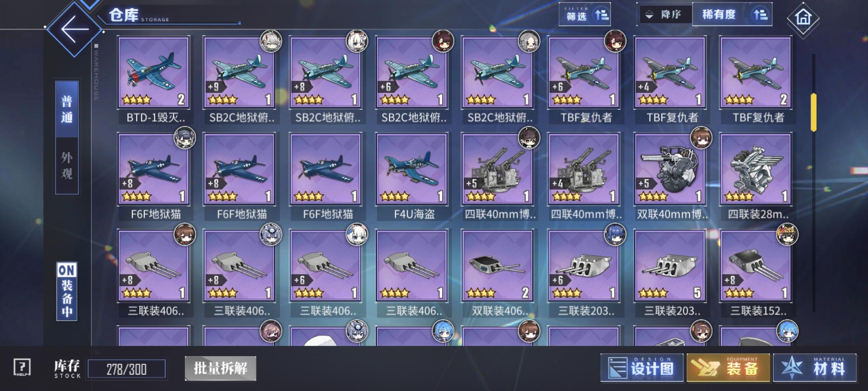The width and height of the screenshot is (868, 391).
Task: Return to main screen via home icon
Action: 803,18
